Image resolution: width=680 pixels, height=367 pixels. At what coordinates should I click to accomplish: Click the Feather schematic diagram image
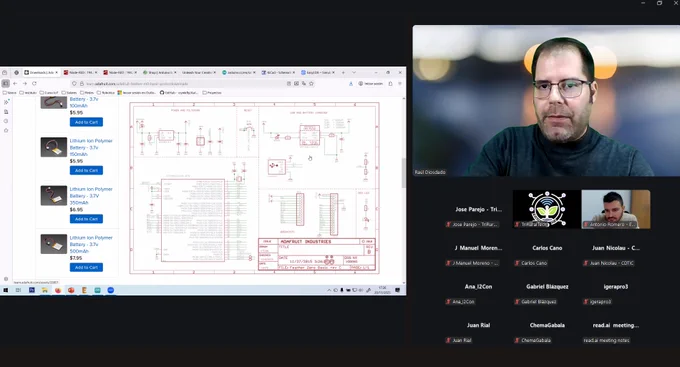click(x=255, y=188)
